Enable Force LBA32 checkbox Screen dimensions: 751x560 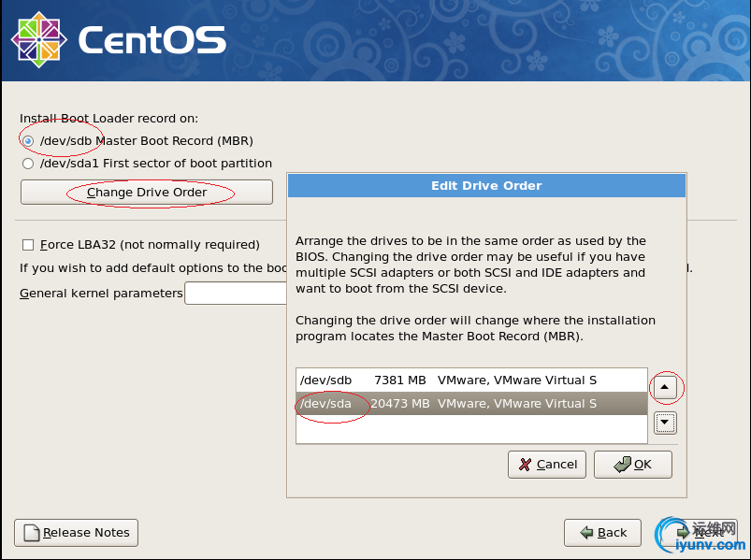[x=28, y=245]
